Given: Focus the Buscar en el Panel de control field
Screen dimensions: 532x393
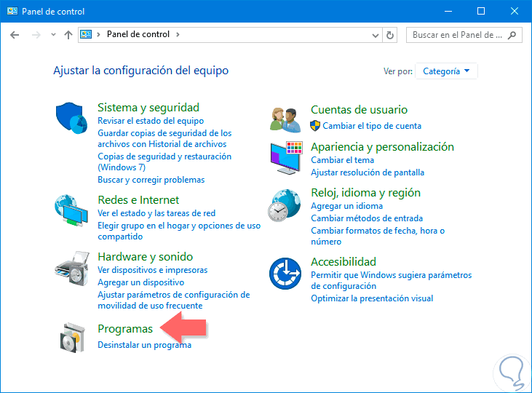Looking at the screenshot, I should tap(464, 35).
